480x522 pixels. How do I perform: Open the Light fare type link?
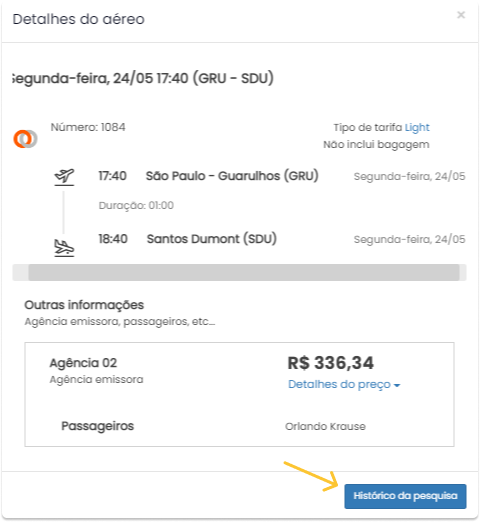click(417, 127)
